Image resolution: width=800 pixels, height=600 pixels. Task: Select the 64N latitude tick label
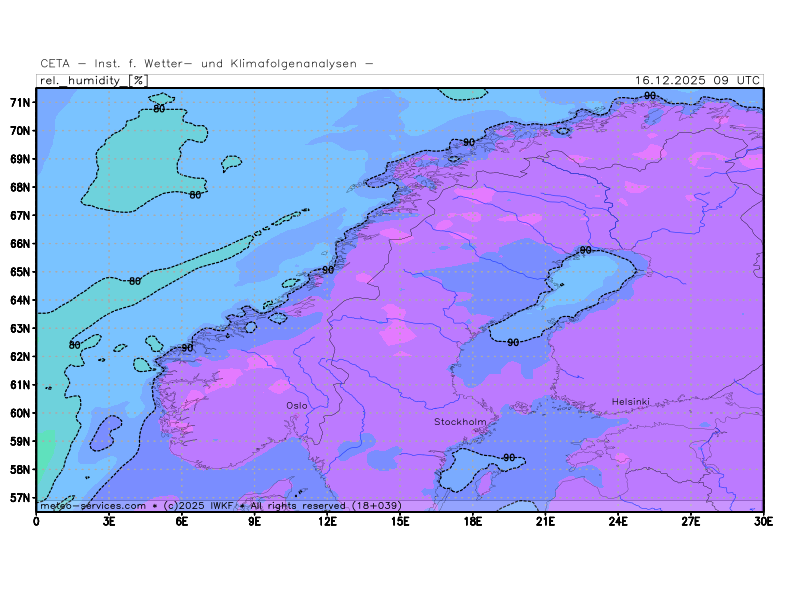(x=19, y=300)
